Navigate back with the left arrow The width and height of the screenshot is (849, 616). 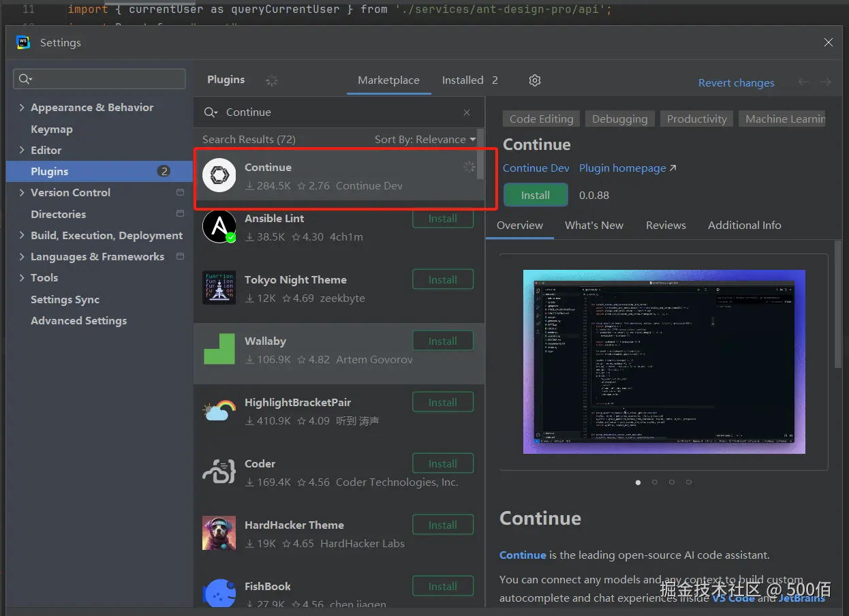click(803, 82)
